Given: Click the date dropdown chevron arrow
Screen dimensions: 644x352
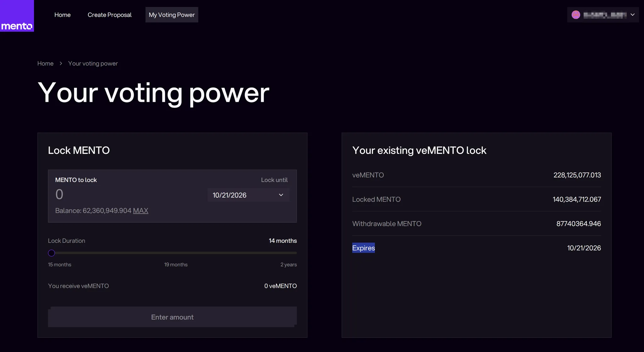Looking at the screenshot, I should (x=281, y=195).
